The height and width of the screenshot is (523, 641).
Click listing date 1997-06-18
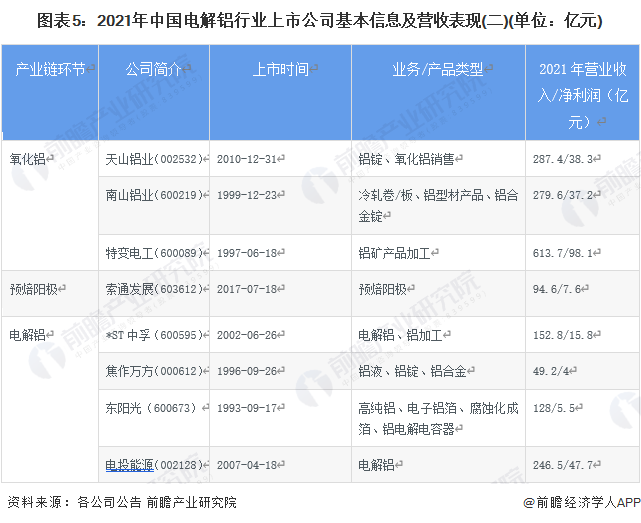tap(247, 253)
